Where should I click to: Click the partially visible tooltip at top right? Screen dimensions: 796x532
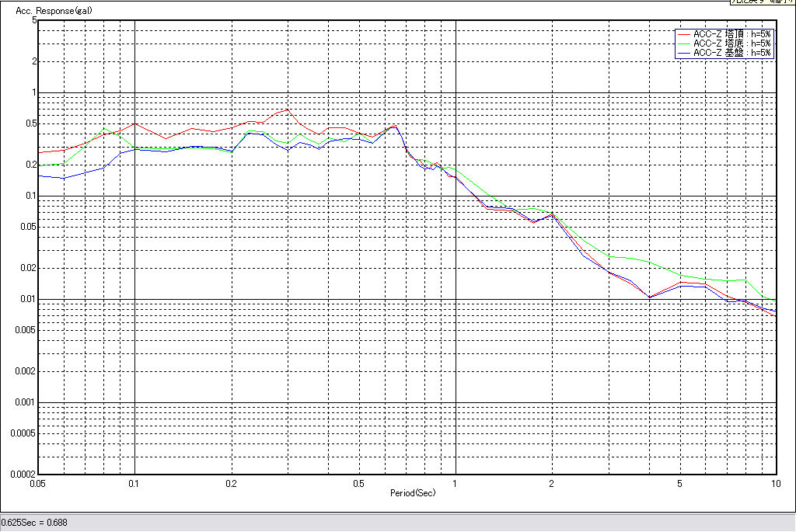click(761, 2)
